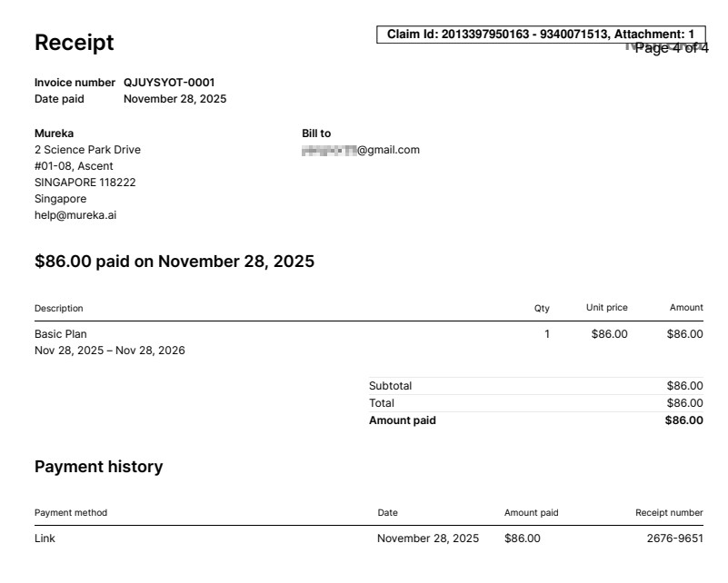Viewport: 728px width, 583px height.
Task: Click the SINGAPORE 118222 address line
Action: [x=85, y=183]
